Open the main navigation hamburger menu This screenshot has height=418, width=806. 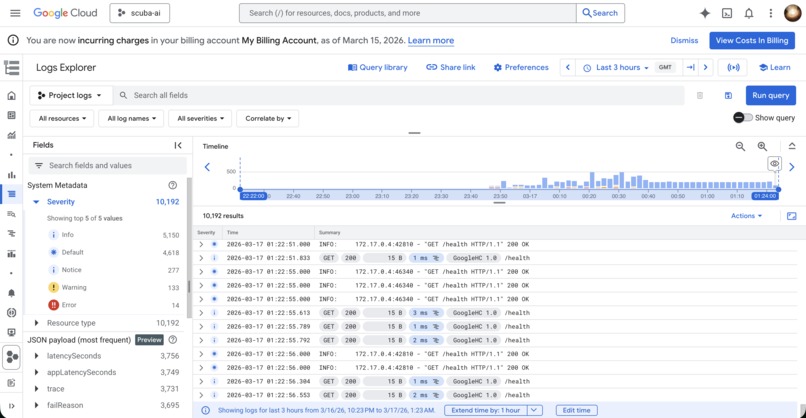coord(15,13)
